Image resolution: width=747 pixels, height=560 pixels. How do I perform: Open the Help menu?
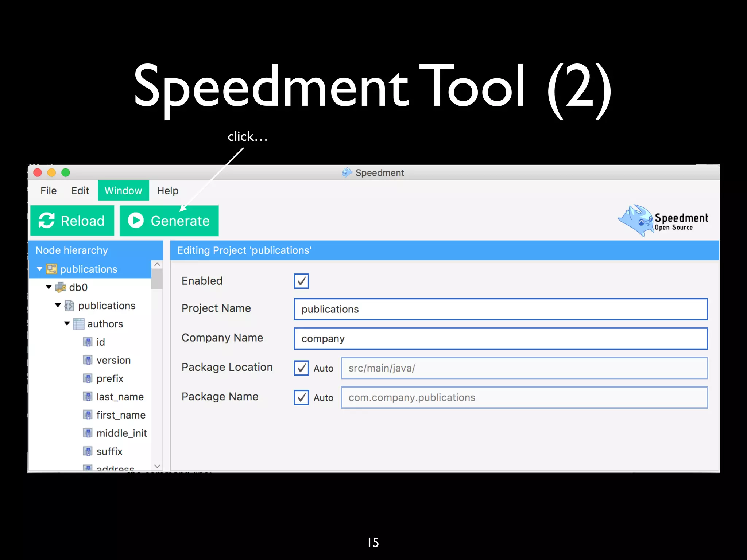[168, 191]
